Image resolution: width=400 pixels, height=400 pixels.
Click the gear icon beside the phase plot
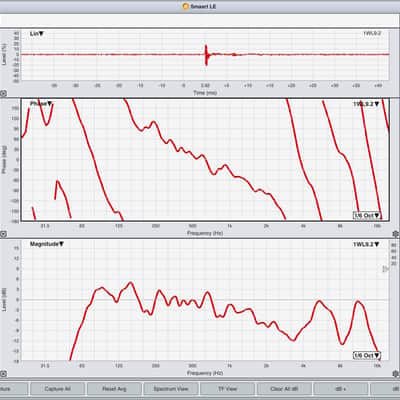click(396, 234)
